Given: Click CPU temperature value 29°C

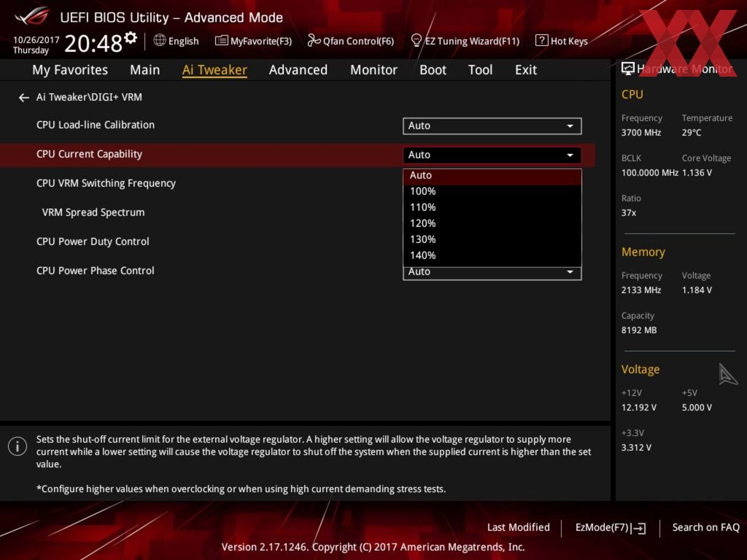Looking at the screenshot, I should (x=692, y=132).
